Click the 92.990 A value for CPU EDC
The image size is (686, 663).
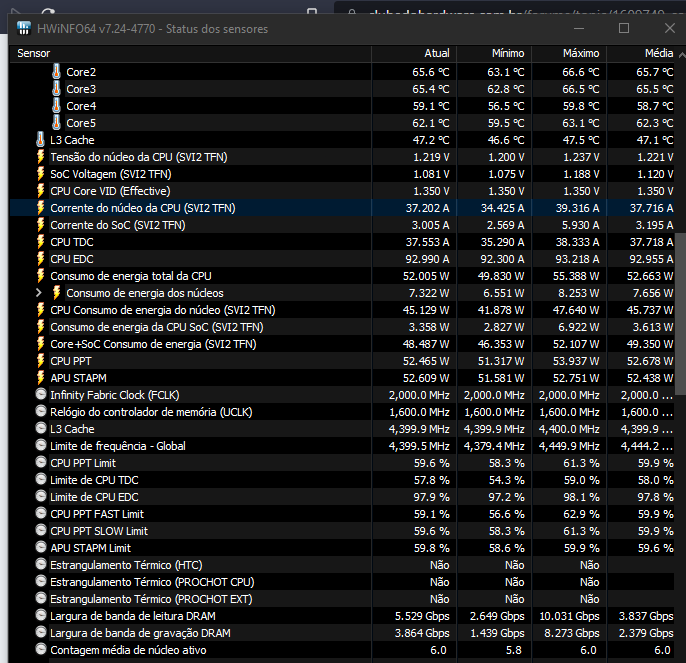tap(427, 259)
